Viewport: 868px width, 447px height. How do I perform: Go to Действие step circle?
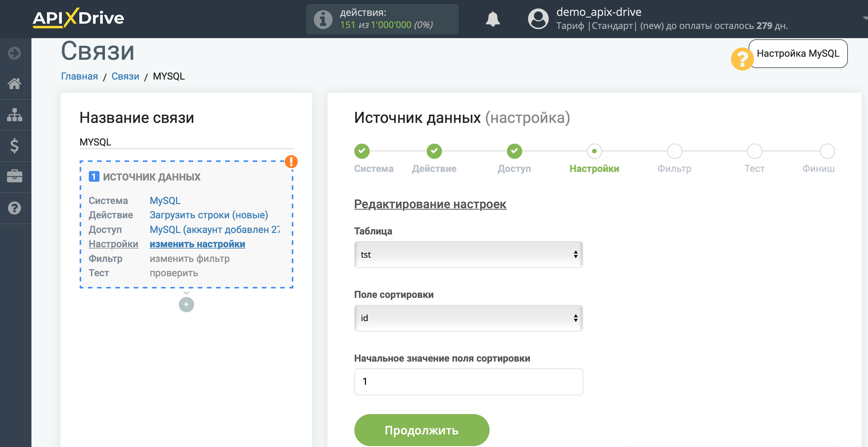[x=434, y=151]
